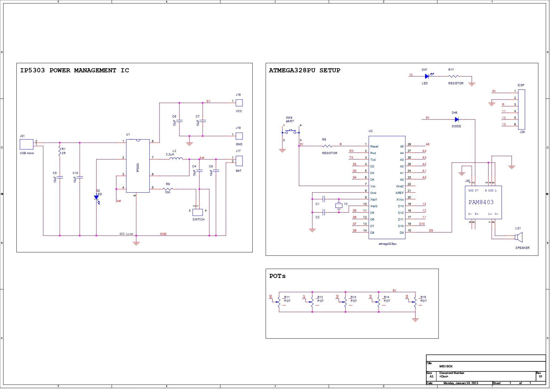
Task: Select the 'stART' switch label
Action: click(290, 121)
